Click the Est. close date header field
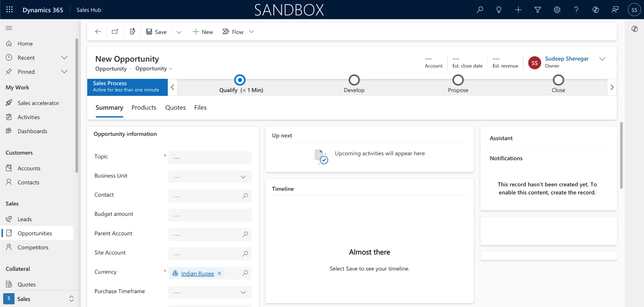This screenshot has height=307, width=644. coord(467,63)
